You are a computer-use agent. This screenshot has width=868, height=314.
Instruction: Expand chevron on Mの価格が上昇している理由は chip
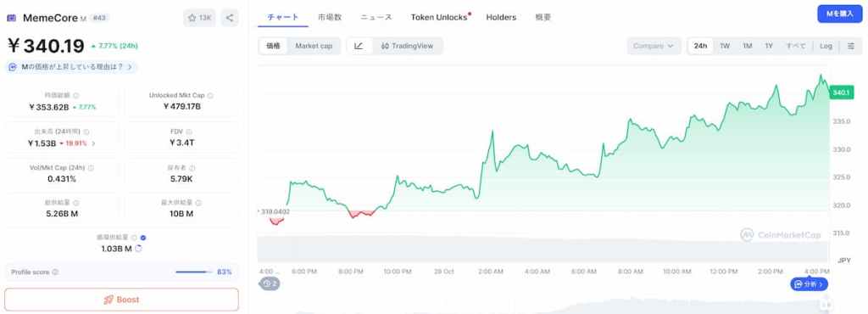(130, 67)
